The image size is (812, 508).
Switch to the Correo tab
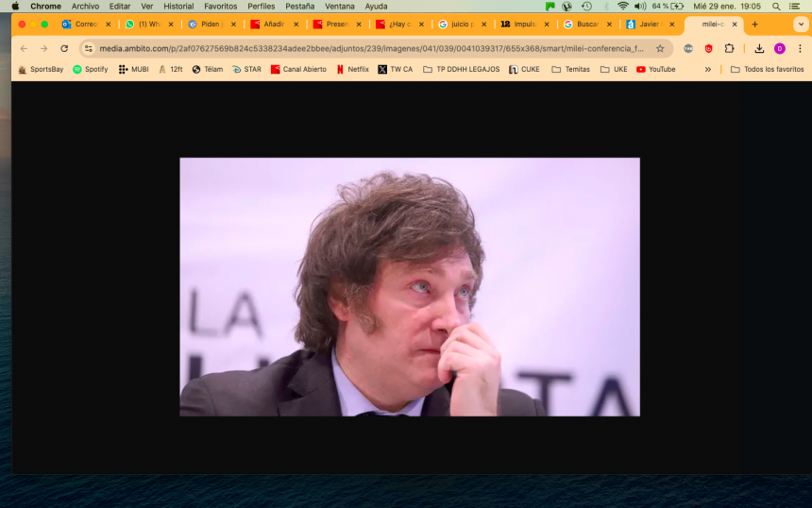click(85, 25)
